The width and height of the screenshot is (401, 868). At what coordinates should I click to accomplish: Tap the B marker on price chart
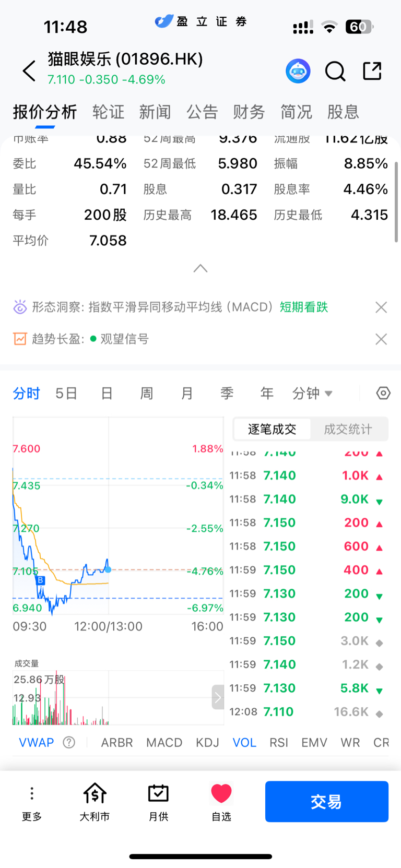(41, 580)
